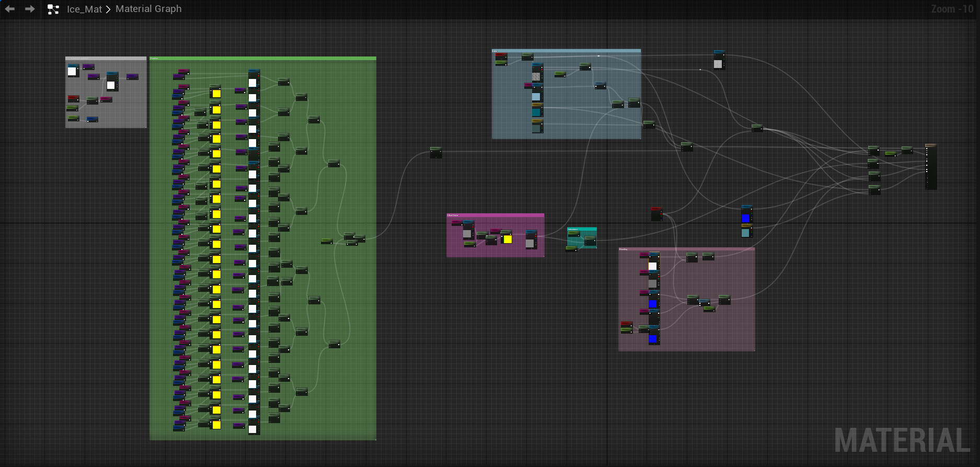This screenshot has height=467, width=980.
Task: Select the white-preview node in Blending comment
Action: point(653,262)
